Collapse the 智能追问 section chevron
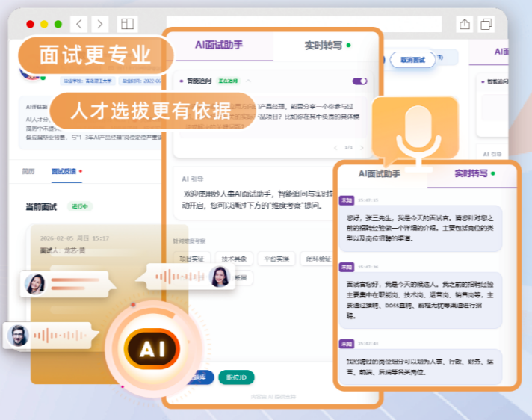This screenshot has height=420, width=532. (249, 81)
